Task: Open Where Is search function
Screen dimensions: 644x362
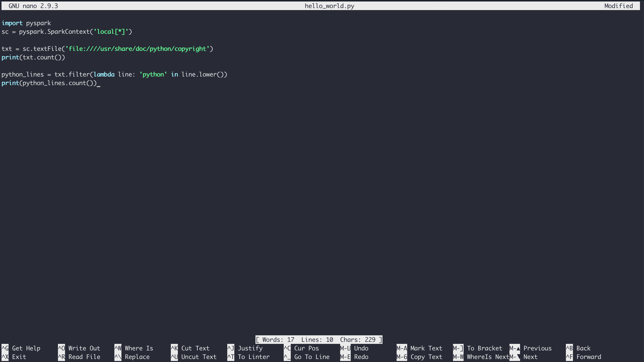Action: 138,348
